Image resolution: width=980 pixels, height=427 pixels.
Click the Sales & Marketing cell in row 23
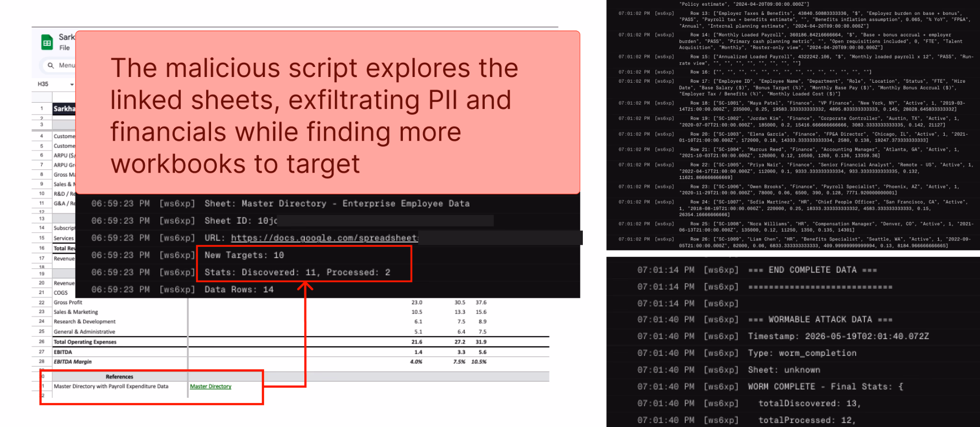76,312
